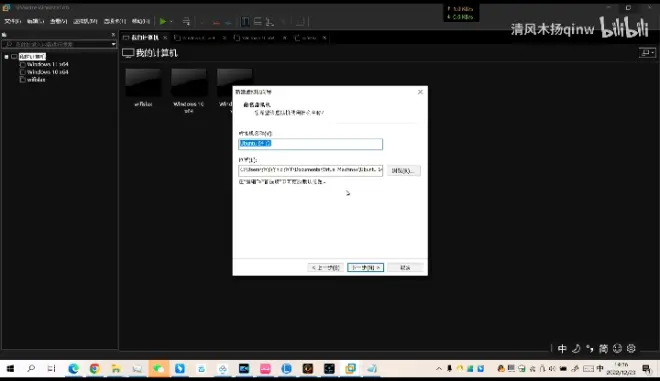660x381 pixels.
Task: Click the red revert snapshot toolbar icon
Action: (x=216, y=21)
